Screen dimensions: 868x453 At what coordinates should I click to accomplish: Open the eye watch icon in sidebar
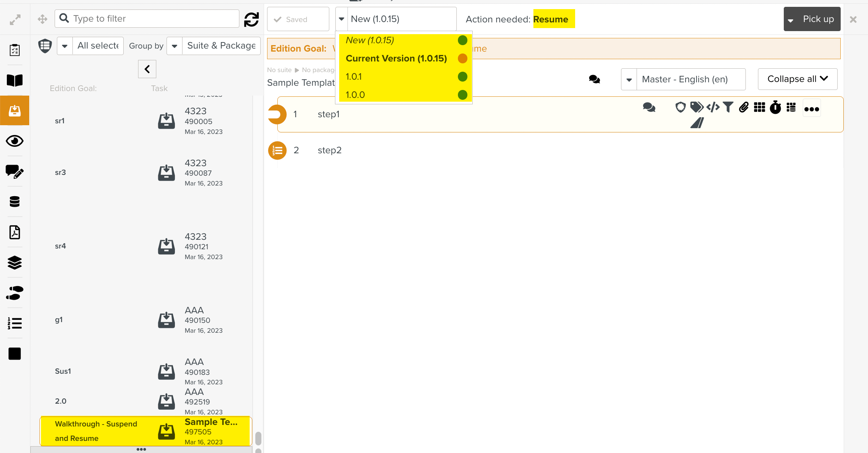click(14, 141)
